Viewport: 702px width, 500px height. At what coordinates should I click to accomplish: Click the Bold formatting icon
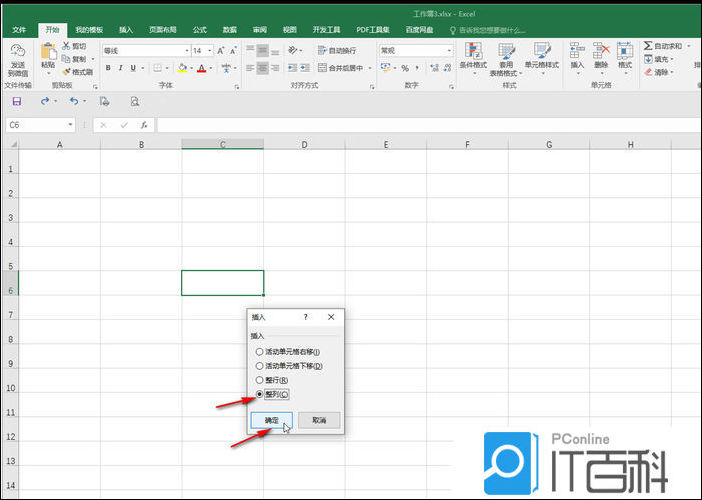(x=108, y=68)
